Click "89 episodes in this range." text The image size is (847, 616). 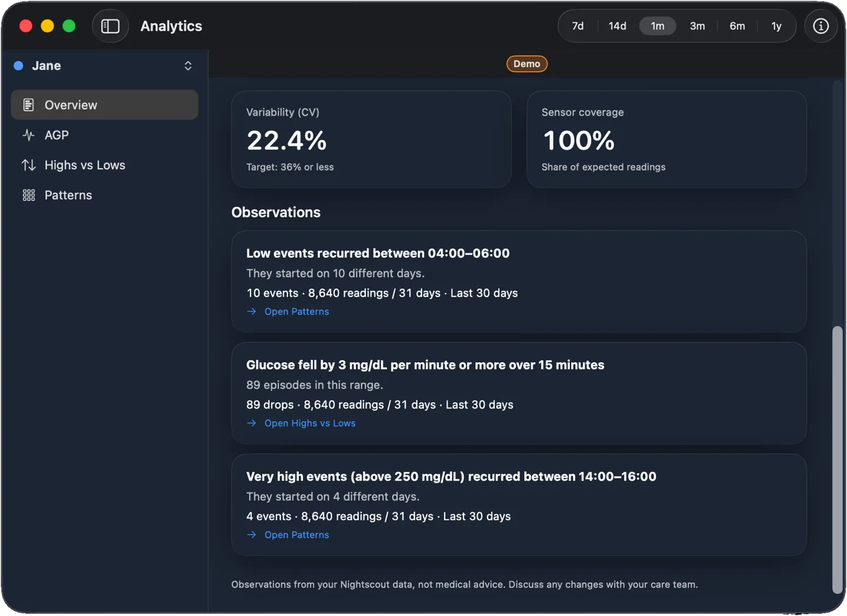pos(315,385)
